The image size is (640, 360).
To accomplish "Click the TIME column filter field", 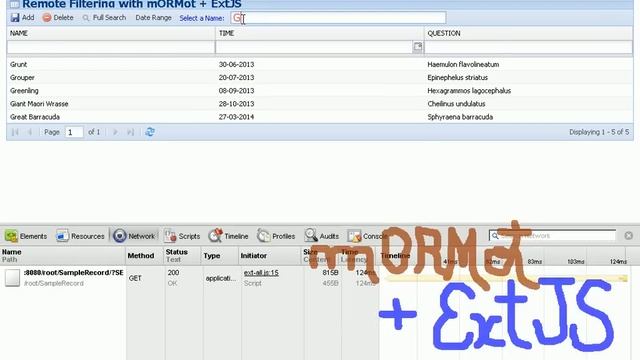I will [x=314, y=47].
